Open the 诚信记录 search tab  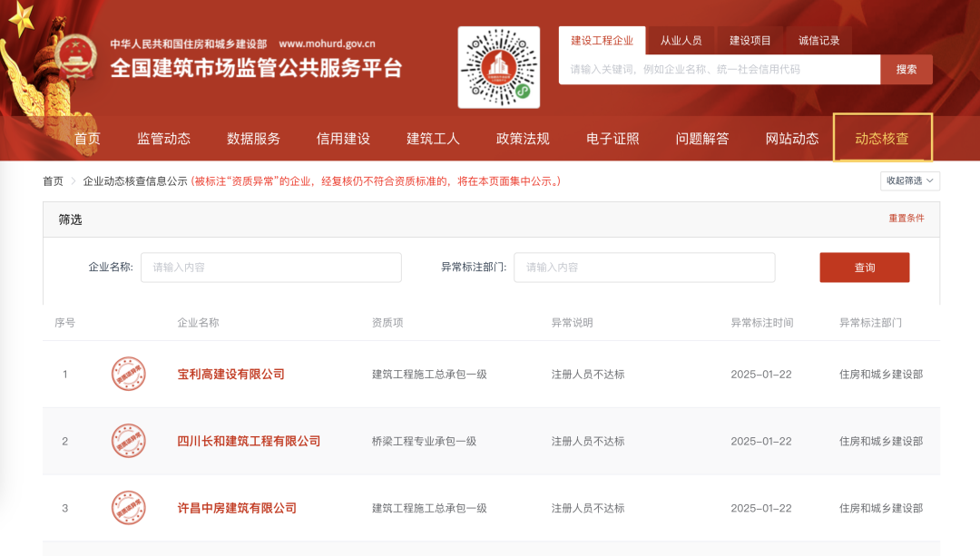coord(818,41)
